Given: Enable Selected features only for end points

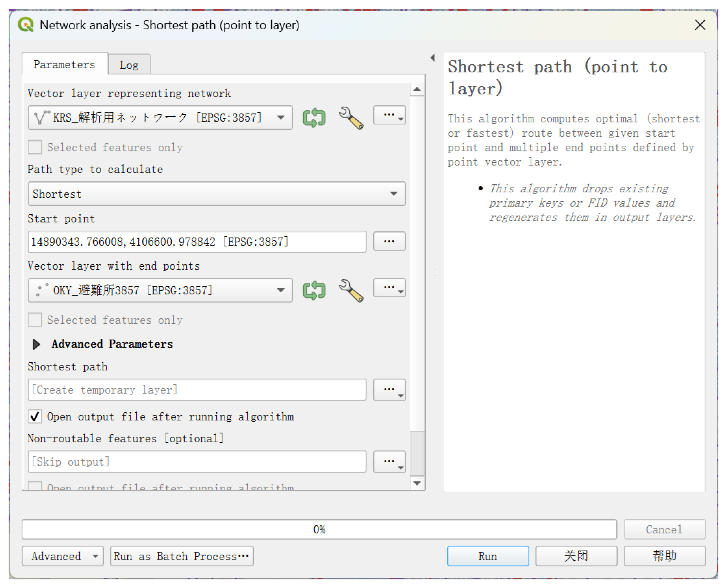Looking at the screenshot, I should point(35,320).
